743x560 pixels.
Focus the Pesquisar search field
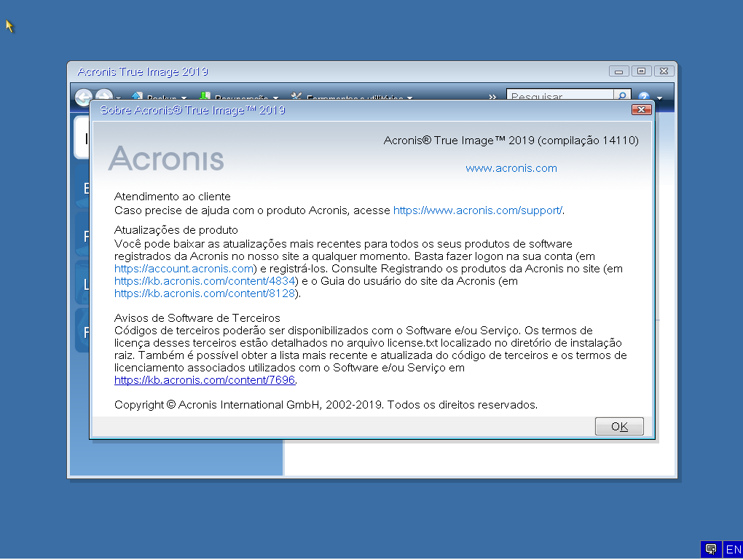(x=560, y=95)
